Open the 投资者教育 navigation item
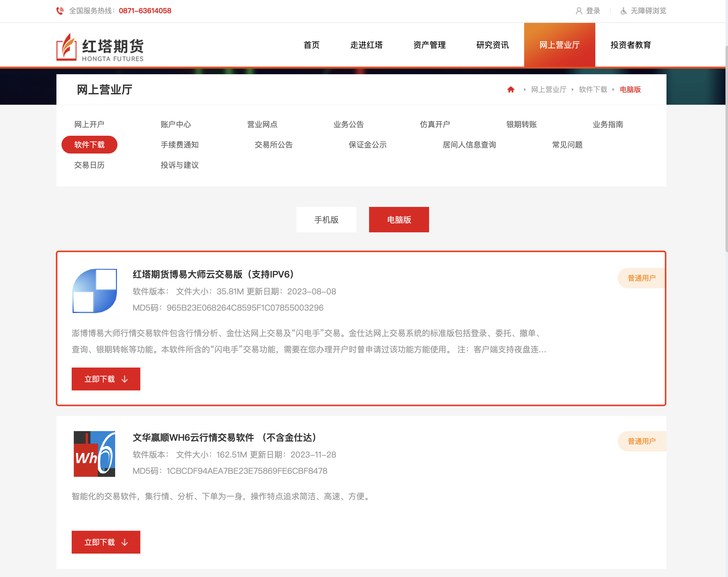This screenshot has width=728, height=577. pyautogui.click(x=630, y=45)
